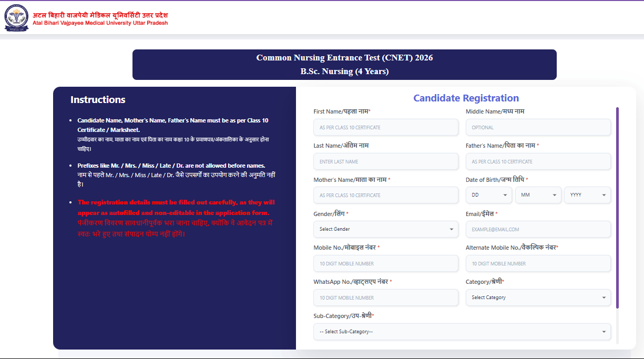
Task: Open the DD day dropdown
Action: coord(488,195)
